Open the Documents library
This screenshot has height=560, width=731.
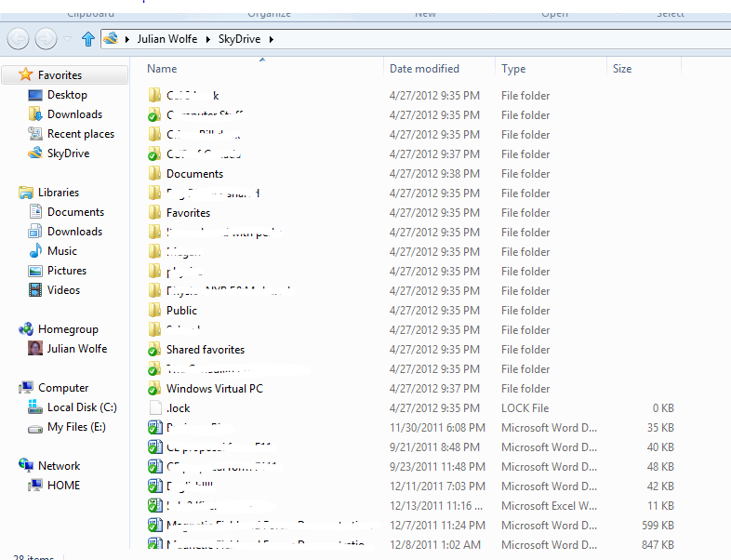point(75,212)
